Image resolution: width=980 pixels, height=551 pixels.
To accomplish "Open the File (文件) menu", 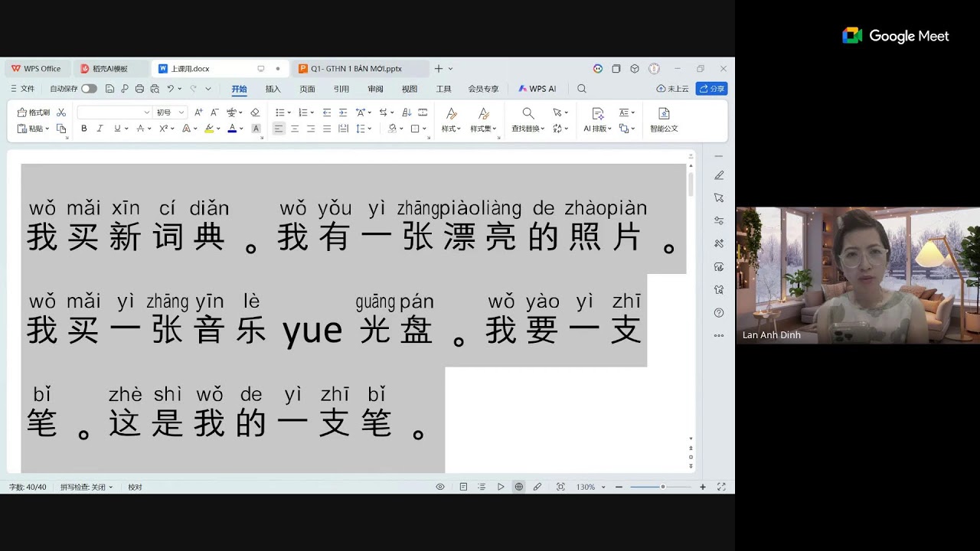I will click(22, 89).
